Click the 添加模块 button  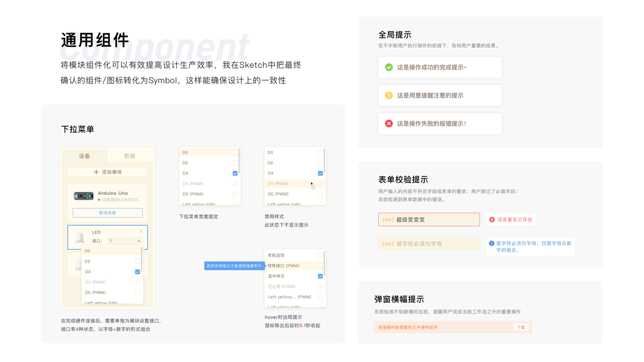coord(107,172)
